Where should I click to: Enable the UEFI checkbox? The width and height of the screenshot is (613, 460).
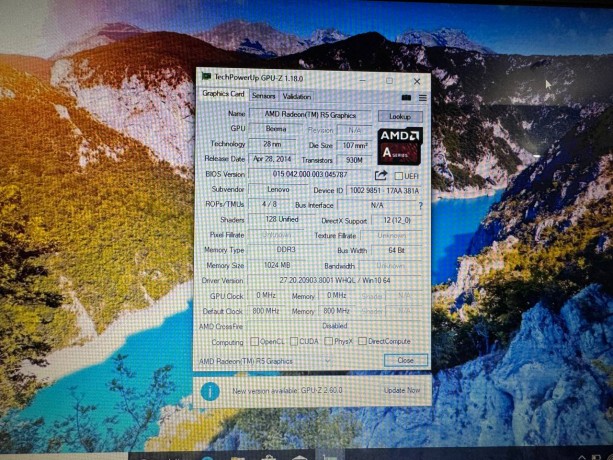click(x=398, y=176)
